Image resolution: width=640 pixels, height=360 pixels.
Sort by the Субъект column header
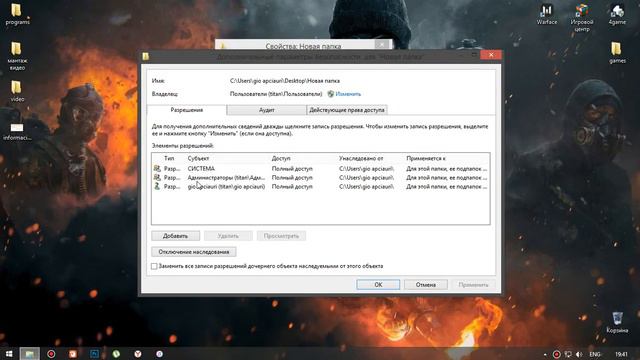pyautogui.click(x=198, y=158)
